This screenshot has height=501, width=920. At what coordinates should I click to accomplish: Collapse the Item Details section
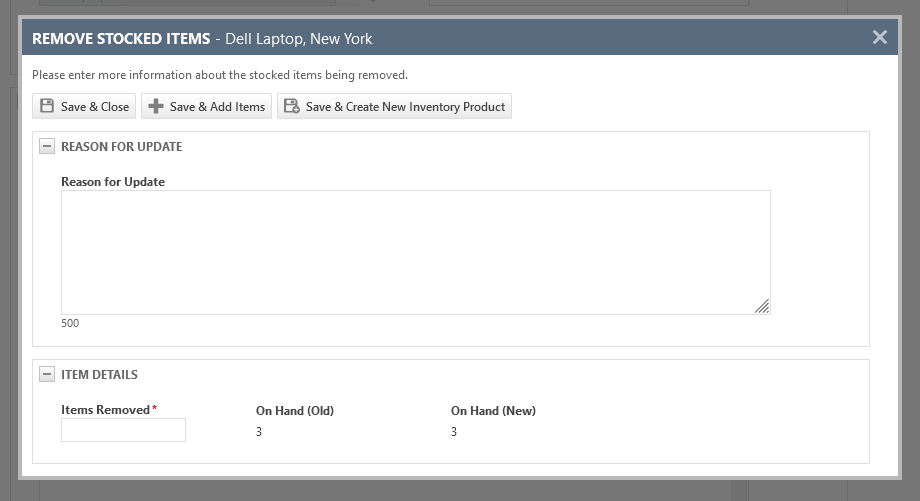(x=47, y=374)
